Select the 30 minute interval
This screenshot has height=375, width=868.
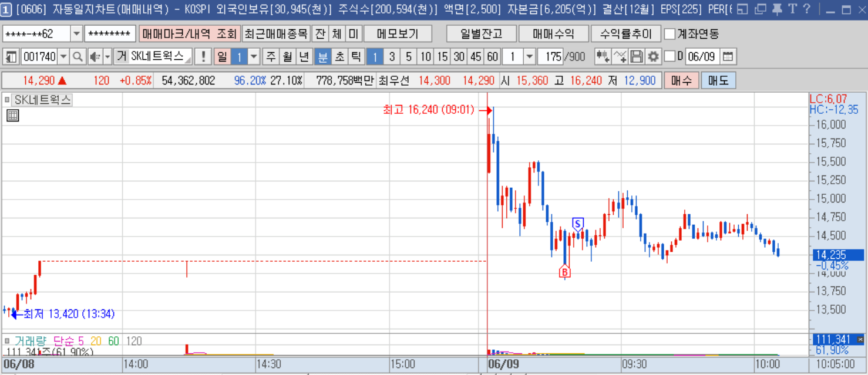coord(459,57)
